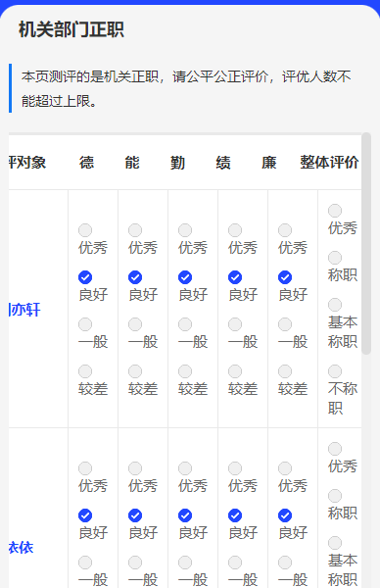Click checked 良好 under 能 for 依依
The width and height of the screenshot is (380, 588).
[135, 515]
